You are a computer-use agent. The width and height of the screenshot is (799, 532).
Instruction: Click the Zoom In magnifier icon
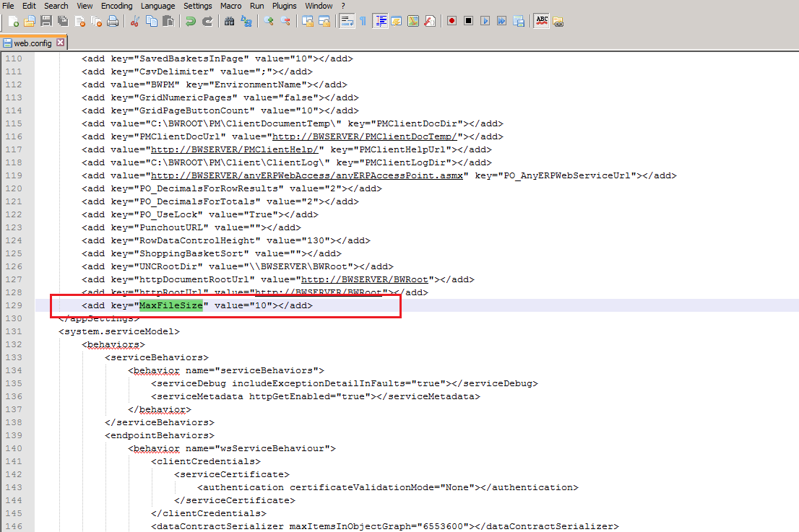point(269,22)
